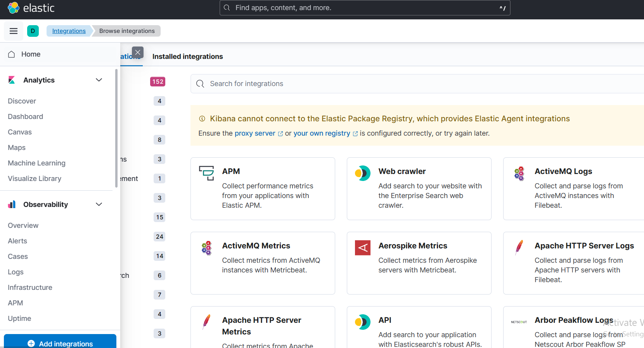Click the API integration icon

[x=363, y=322]
